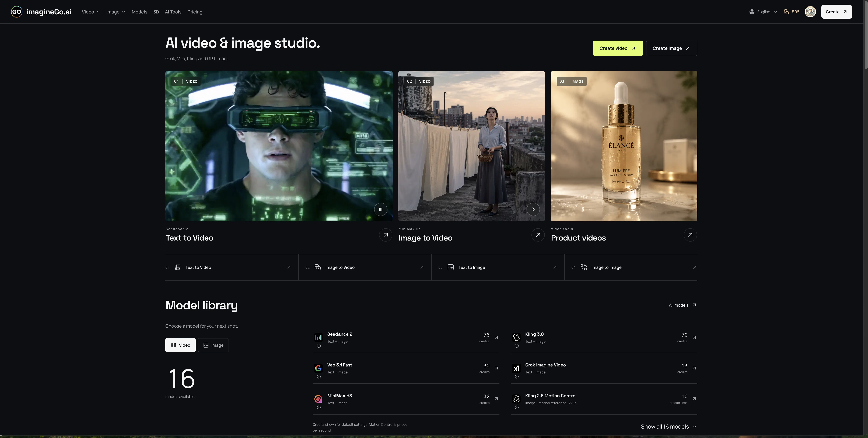Click the green Create video button
Viewport: 868px width, 438px height.
[618, 48]
